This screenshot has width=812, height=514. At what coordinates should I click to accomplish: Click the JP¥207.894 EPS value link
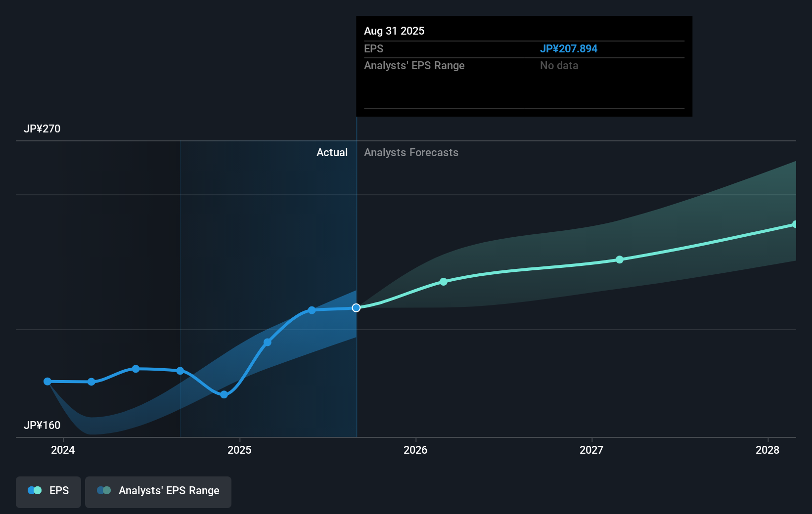[x=569, y=48]
